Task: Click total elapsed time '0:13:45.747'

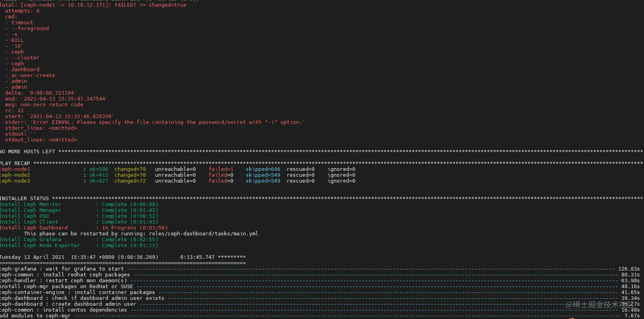Action: pyautogui.click(x=197, y=257)
